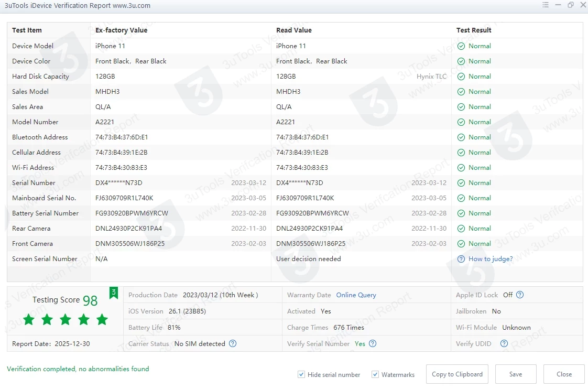Click the Ex-factory Value column header
588x389 pixels.
pyautogui.click(x=121, y=30)
